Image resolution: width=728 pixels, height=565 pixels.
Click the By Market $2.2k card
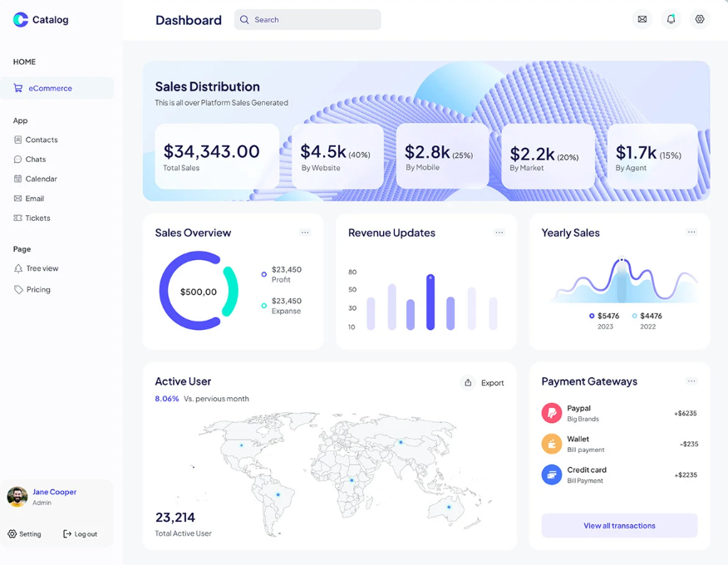point(548,156)
